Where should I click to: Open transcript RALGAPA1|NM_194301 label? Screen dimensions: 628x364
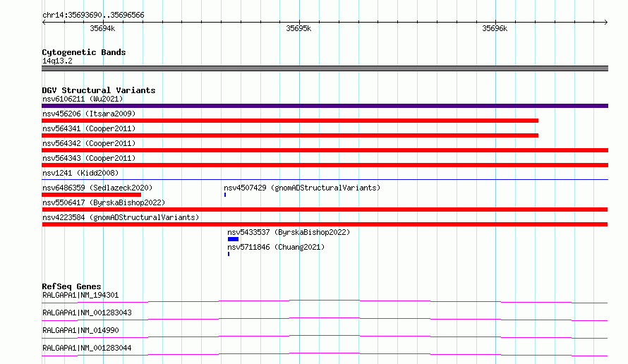point(80,295)
